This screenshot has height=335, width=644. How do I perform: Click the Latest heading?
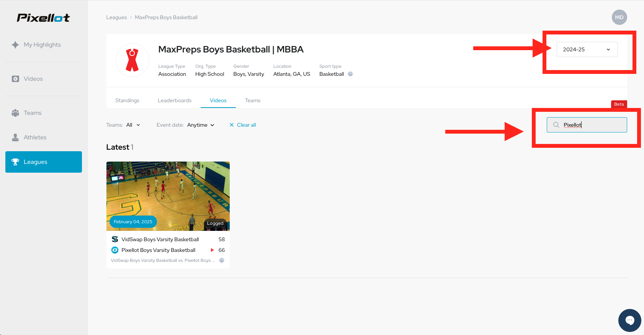click(x=118, y=147)
